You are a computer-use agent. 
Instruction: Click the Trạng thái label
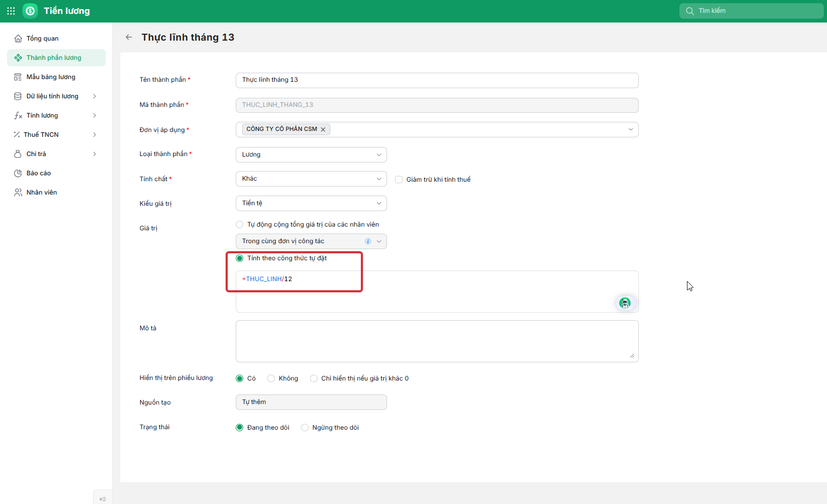tap(154, 427)
